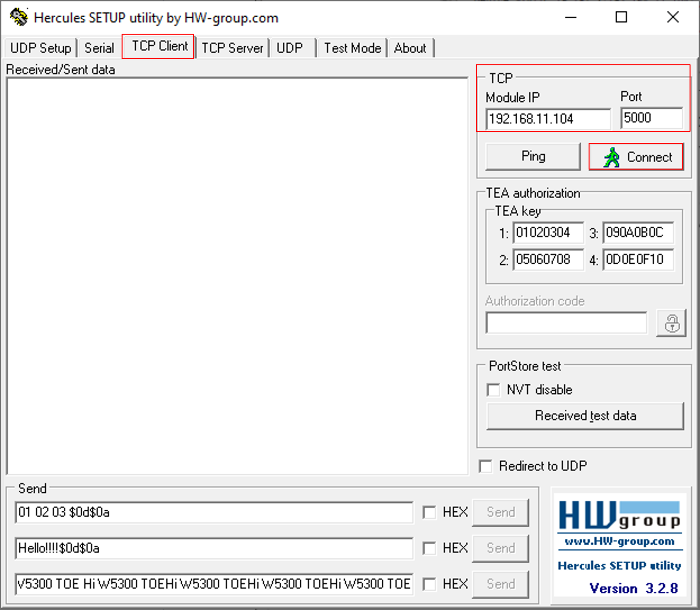Click TEA key field 2
This screenshot has width=700, height=610.
click(548, 260)
